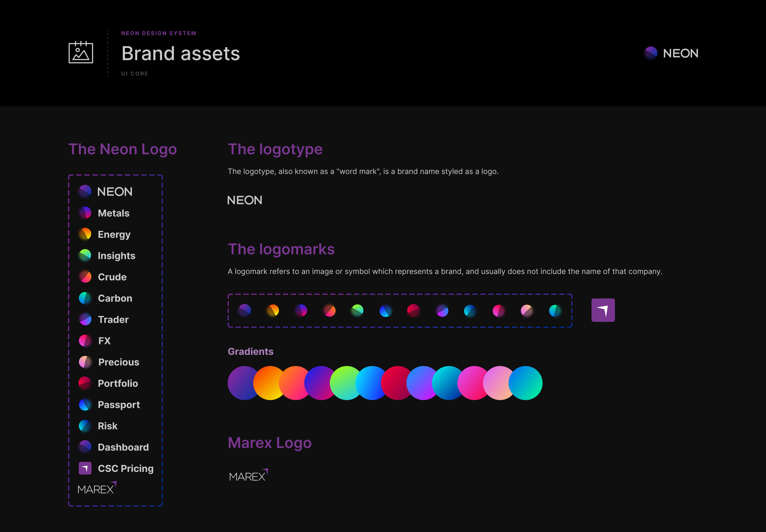Click the icon beside the FX label
The image size is (766, 532).
coord(85,341)
